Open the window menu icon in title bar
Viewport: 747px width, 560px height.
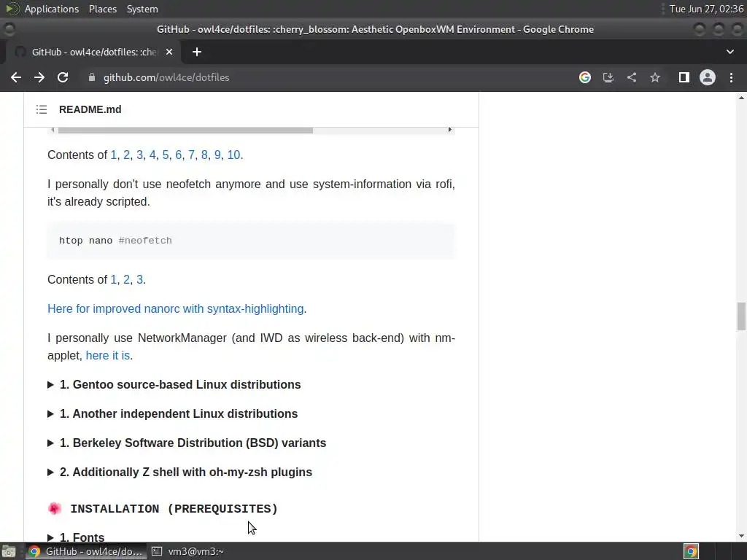point(9,29)
